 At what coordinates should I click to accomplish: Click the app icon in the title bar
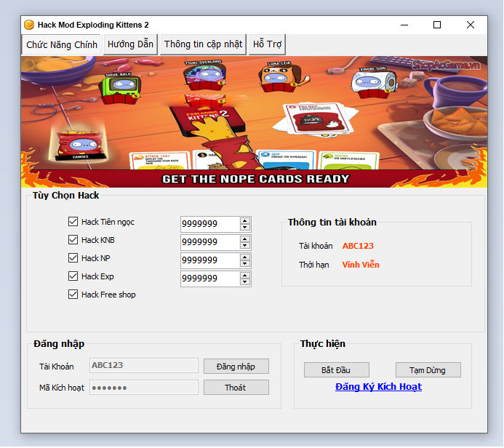29,25
